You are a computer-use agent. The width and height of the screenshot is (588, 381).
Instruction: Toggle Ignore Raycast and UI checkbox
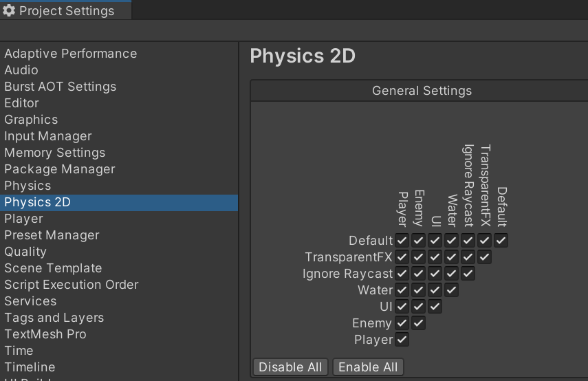click(x=435, y=274)
